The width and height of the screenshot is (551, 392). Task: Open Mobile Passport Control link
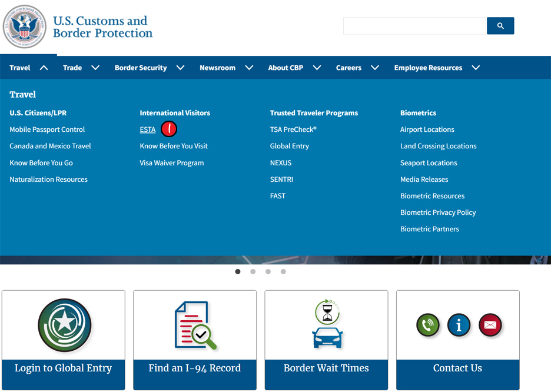pyautogui.click(x=47, y=129)
